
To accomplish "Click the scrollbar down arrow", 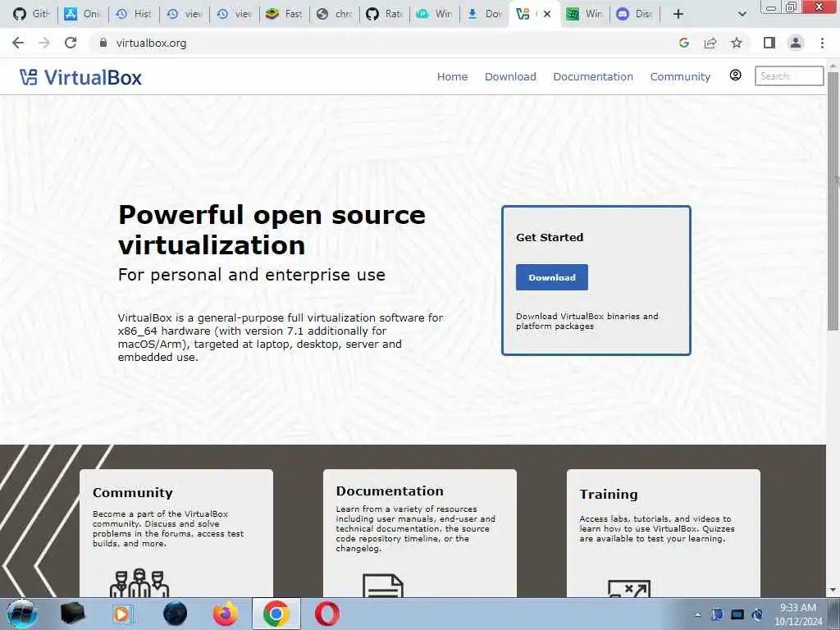I will (833, 590).
